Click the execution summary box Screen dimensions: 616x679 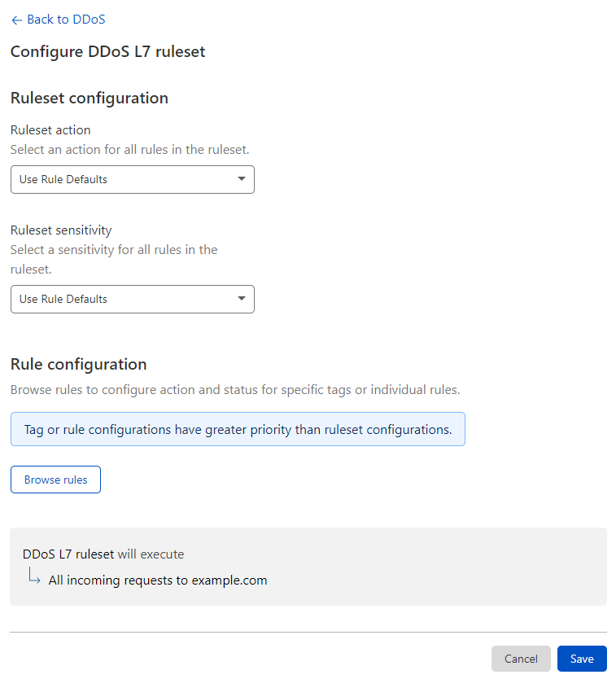308,566
